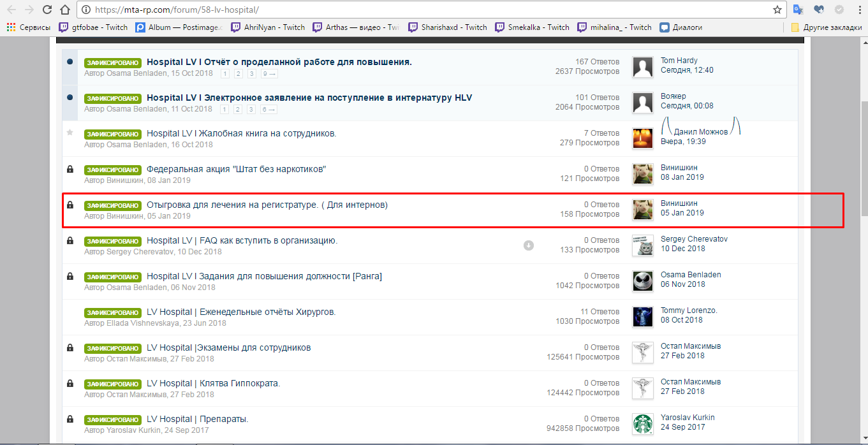868x445 pixels.
Task: Open Osama Benladen's skull avatar
Action: tap(643, 281)
